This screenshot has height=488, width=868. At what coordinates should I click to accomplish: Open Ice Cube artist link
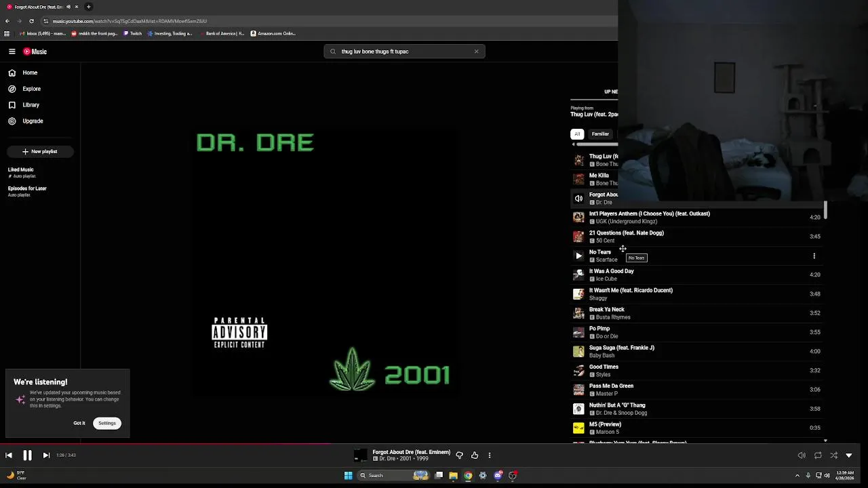click(x=606, y=279)
